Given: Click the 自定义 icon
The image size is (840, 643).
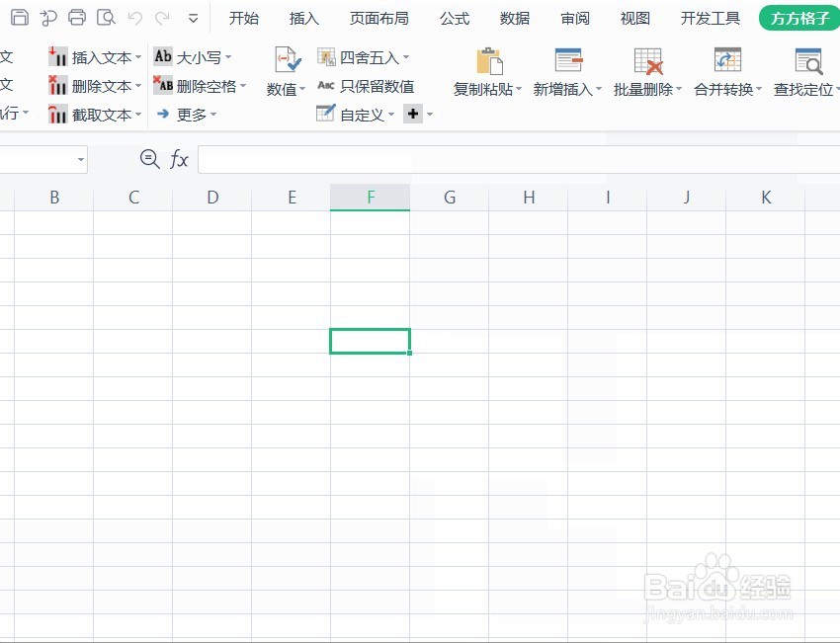Looking at the screenshot, I should point(326,114).
